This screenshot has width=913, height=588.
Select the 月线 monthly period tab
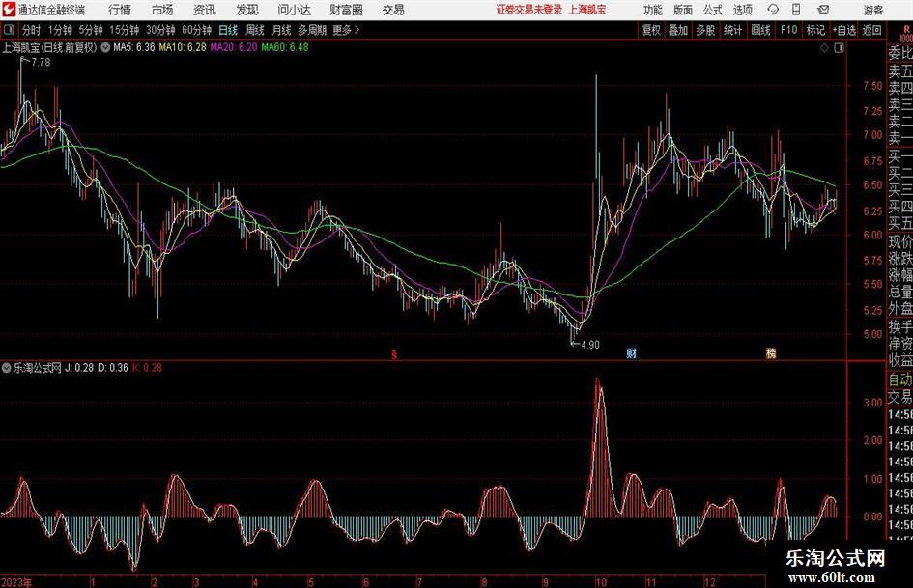coord(281,30)
